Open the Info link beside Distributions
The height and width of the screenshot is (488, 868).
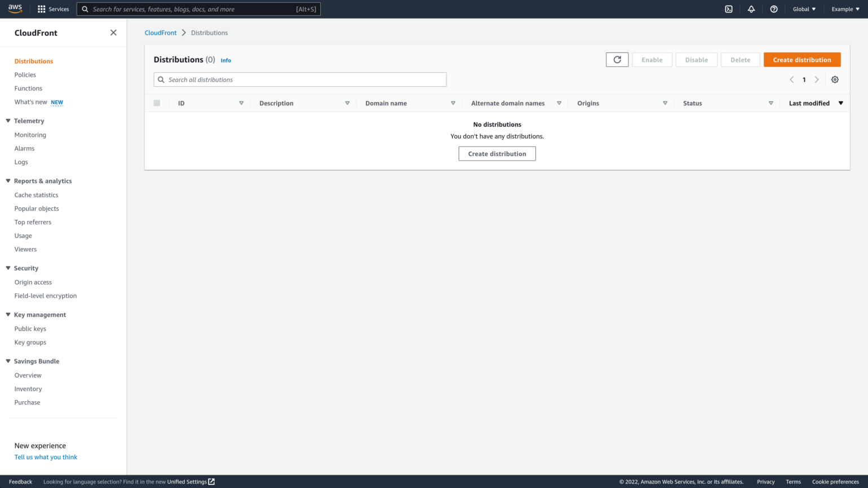(225, 60)
